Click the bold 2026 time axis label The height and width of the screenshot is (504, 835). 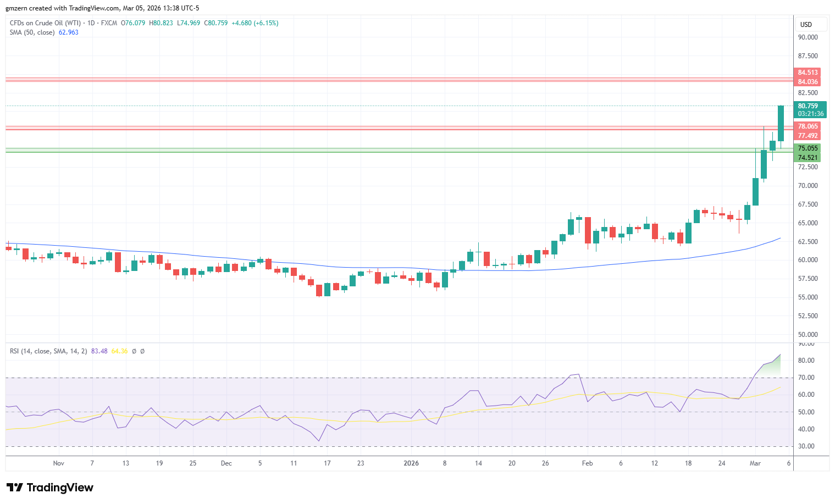[x=411, y=463]
